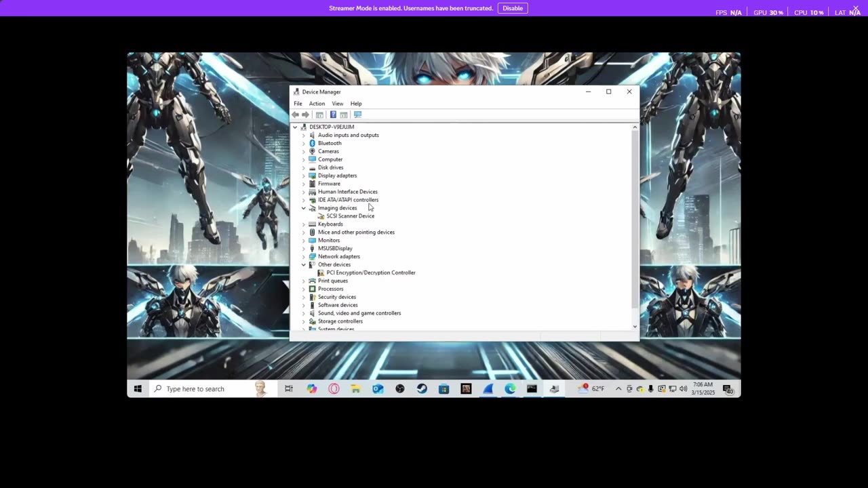This screenshot has height=488, width=868.
Task: Open the Microsoft Store taskbar icon
Action: (443, 388)
